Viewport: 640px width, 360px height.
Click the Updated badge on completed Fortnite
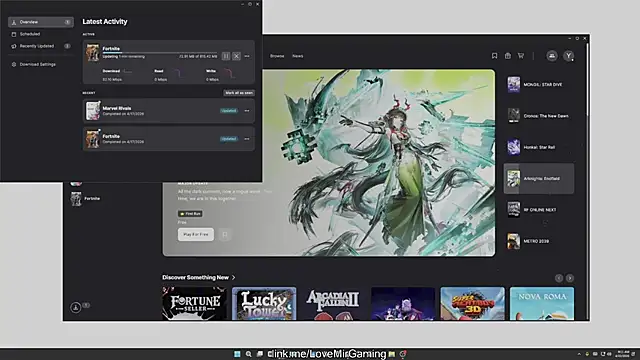(x=229, y=139)
